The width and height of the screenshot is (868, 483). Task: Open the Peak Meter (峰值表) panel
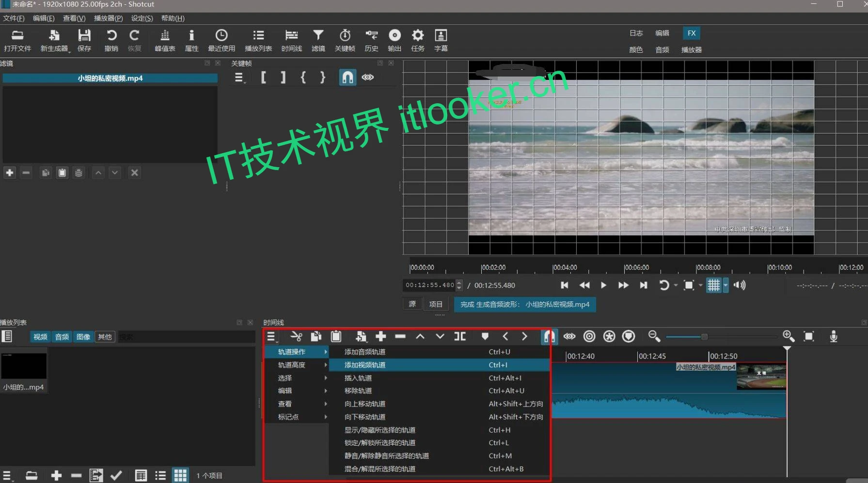coord(165,40)
